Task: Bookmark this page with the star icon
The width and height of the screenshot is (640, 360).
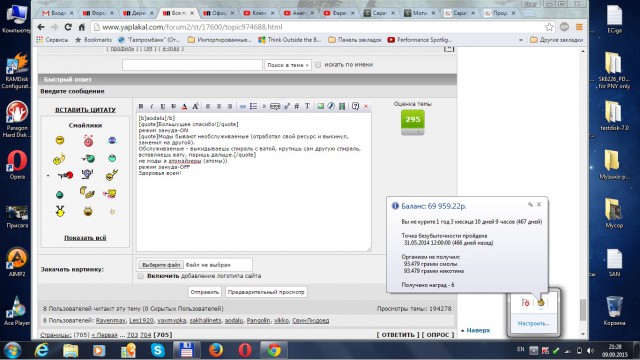Action: click(549, 27)
